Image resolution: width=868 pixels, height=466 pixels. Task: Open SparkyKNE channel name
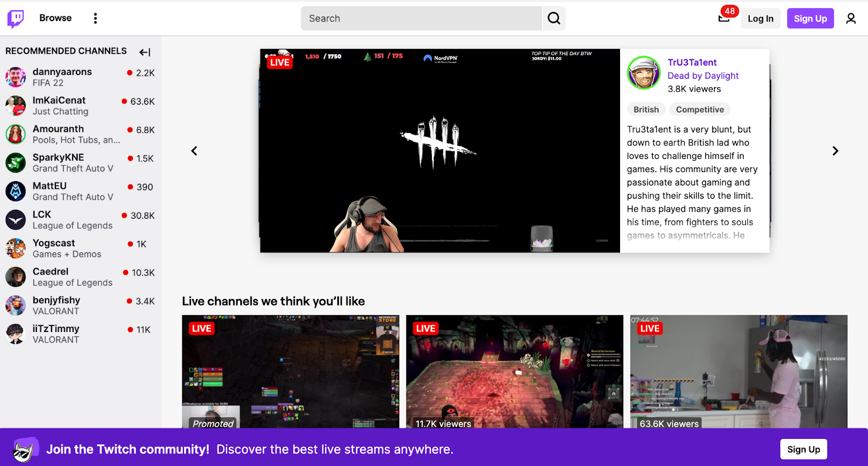tap(58, 157)
